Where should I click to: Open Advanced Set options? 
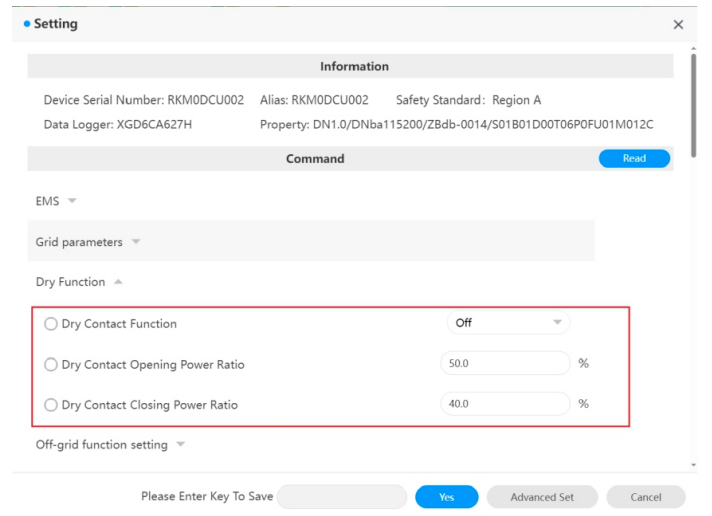542,497
